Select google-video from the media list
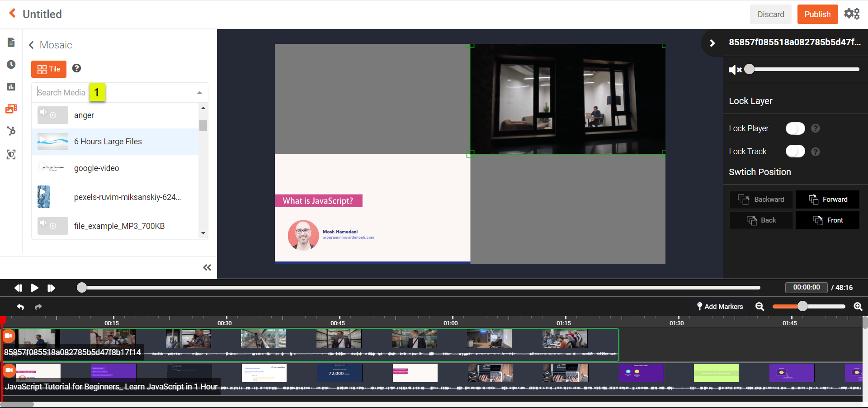Image resolution: width=868 pixels, height=408 pixels. click(96, 168)
